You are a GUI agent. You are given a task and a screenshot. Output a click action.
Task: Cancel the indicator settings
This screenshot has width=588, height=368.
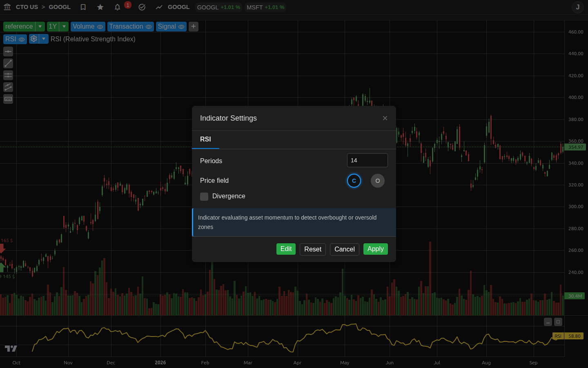coord(345,249)
